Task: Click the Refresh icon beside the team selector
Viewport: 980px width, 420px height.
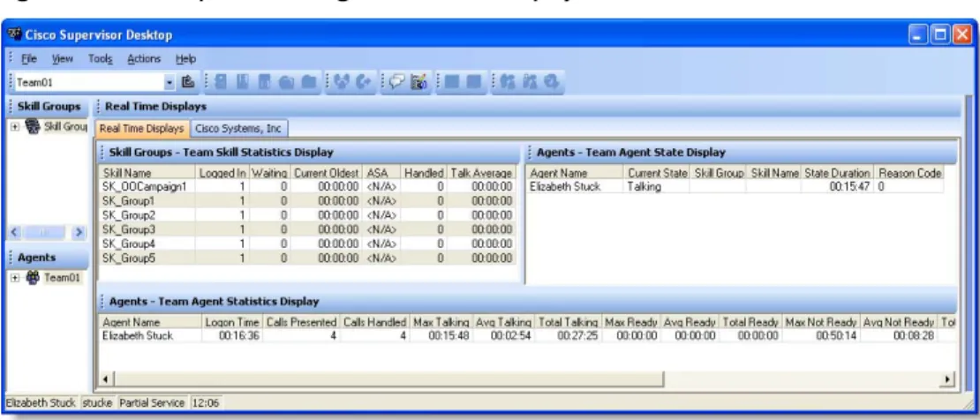Action: [187, 82]
